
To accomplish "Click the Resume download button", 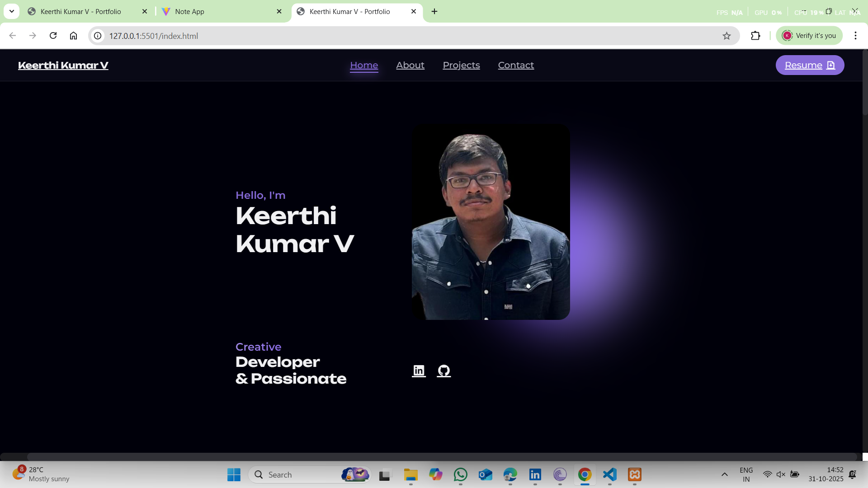I will (x=810, y=65).
